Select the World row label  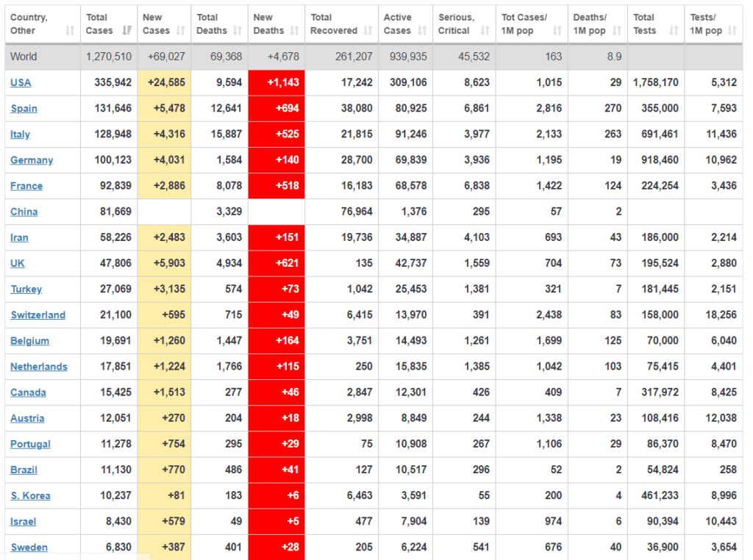point(24,57)
